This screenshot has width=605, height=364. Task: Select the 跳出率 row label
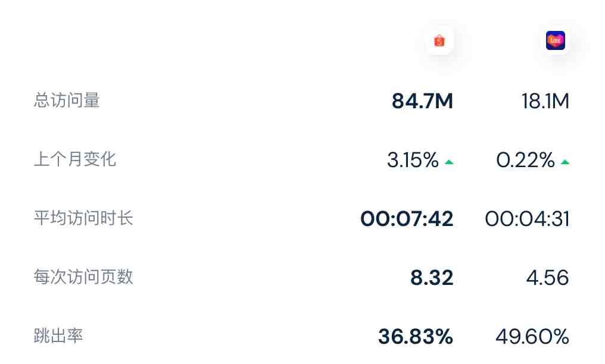pos(58,335)
